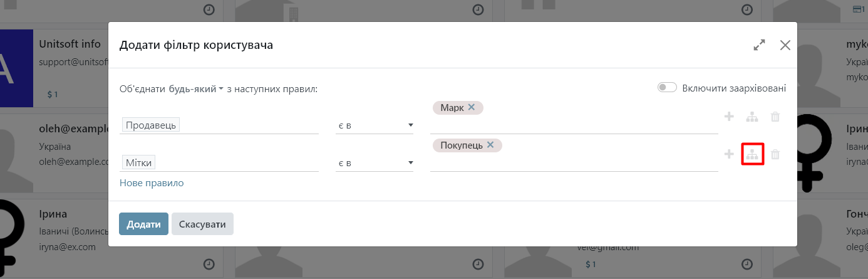Delete the Продавець rule
Image resolution: width=868 pixels, height=279 pixels.
point(775,117)
